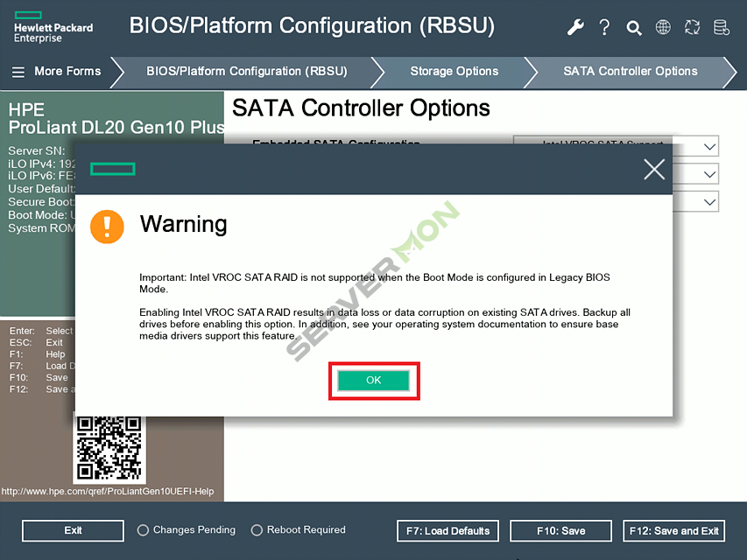
Task: Click the Hewlett Packard Enterprise logo
Action: tap(53, 28)
